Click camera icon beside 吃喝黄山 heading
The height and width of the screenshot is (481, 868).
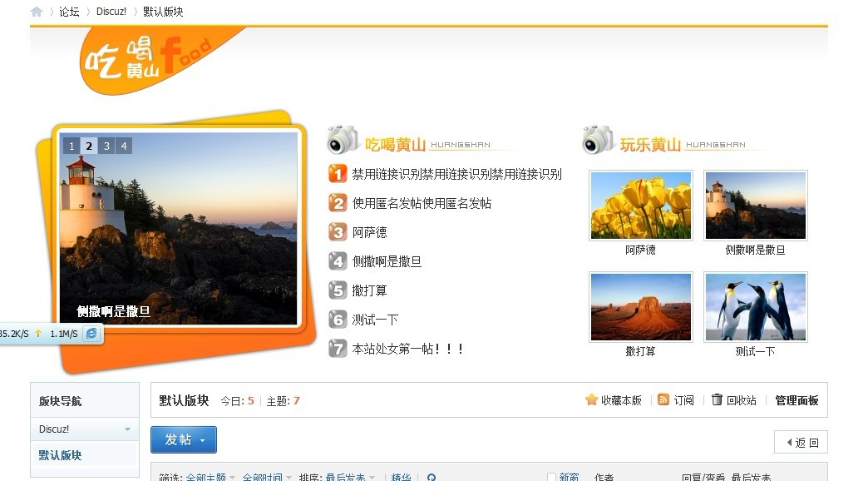click(x=343, y=140)
